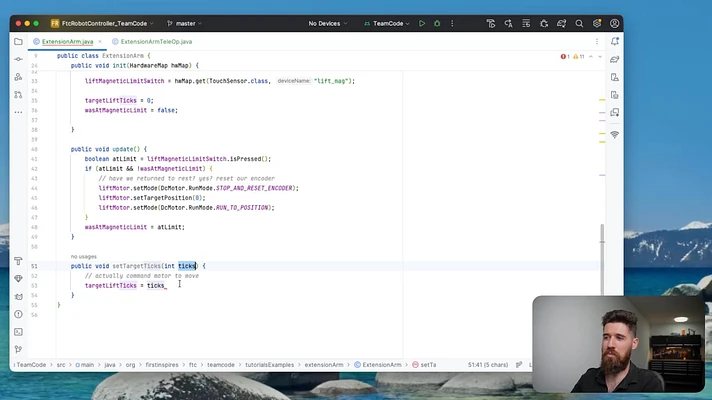
Task: Click sticky header 'public class ExtensionArm'
Action: click(x=102, y=56)
